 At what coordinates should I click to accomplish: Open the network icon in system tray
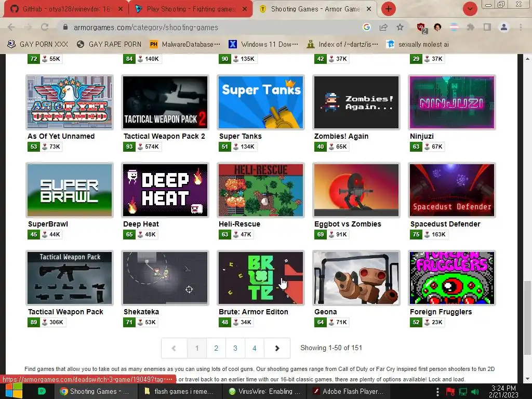point(463,392)
